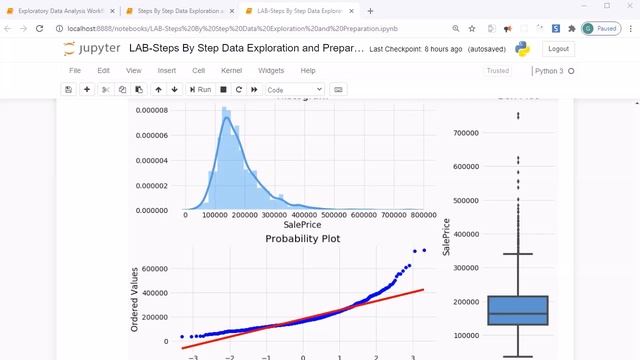Image resolution: width=640 pixels, height=360 pixels.
Task: Click the blue S extension icon
Action: point(556,29)
